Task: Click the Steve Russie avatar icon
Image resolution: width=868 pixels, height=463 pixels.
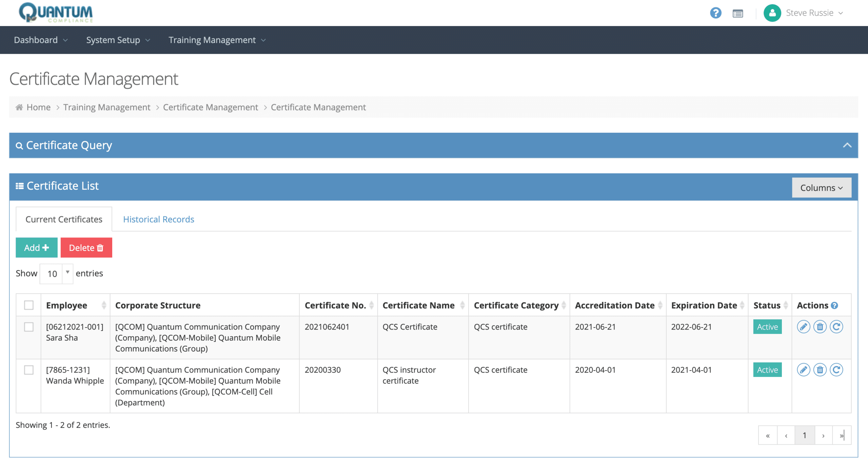Action: point(772,13)
